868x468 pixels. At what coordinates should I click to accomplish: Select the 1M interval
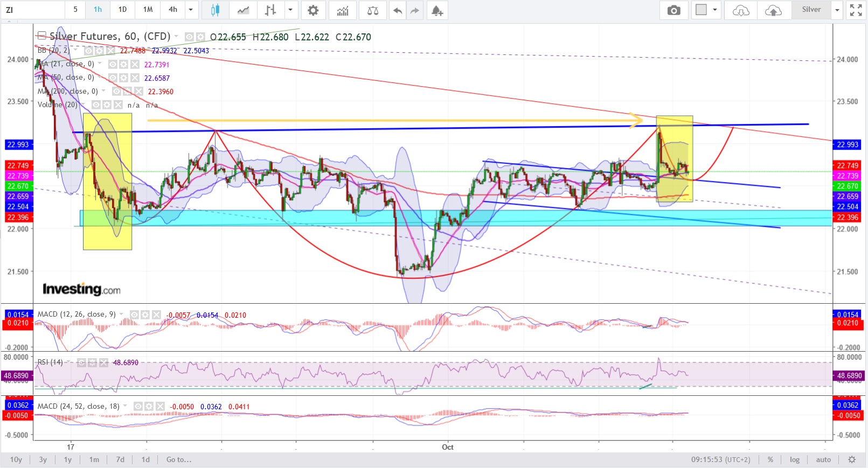click(x=148, y=10)
